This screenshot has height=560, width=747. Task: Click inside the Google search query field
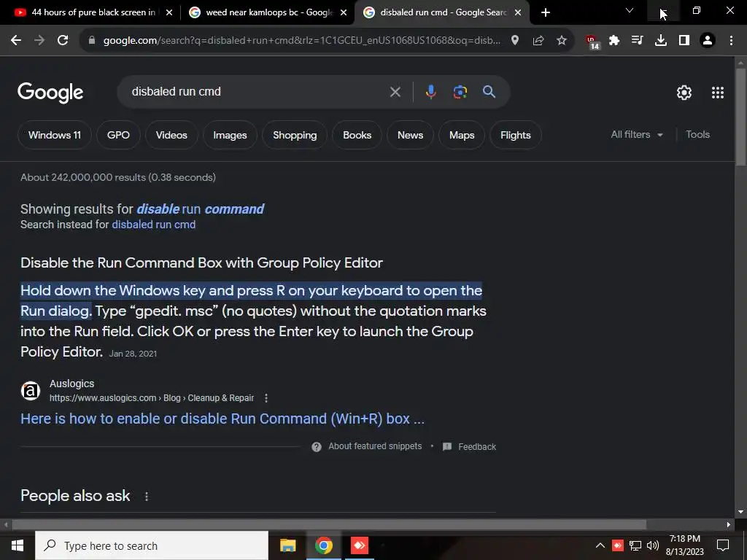pyautogui.click(x=258, y=92)
